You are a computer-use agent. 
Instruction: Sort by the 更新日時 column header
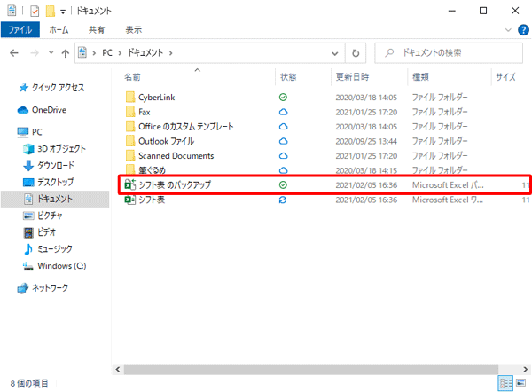352,77
